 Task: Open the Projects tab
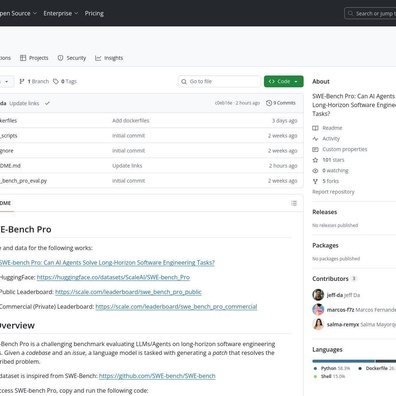click(34, 58)
